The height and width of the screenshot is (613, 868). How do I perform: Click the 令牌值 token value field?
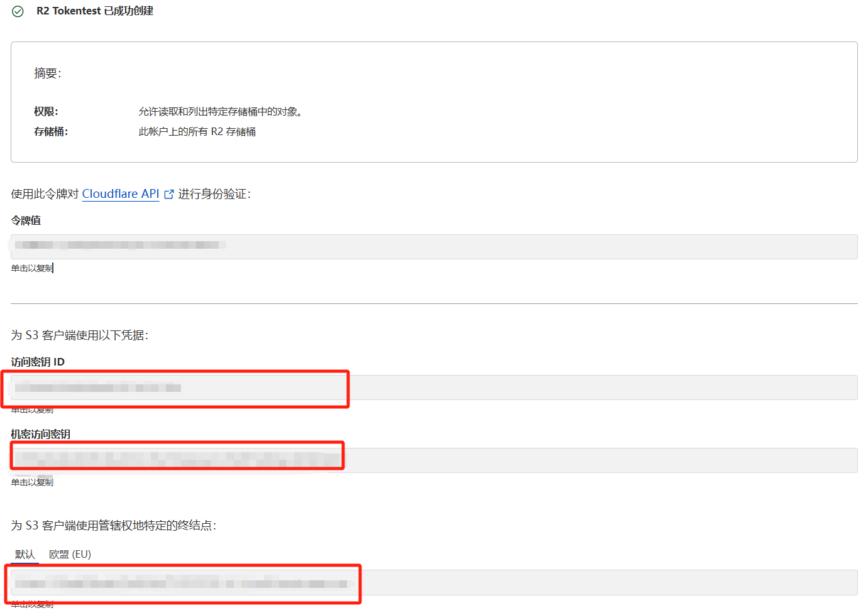(x=434, y=246)
